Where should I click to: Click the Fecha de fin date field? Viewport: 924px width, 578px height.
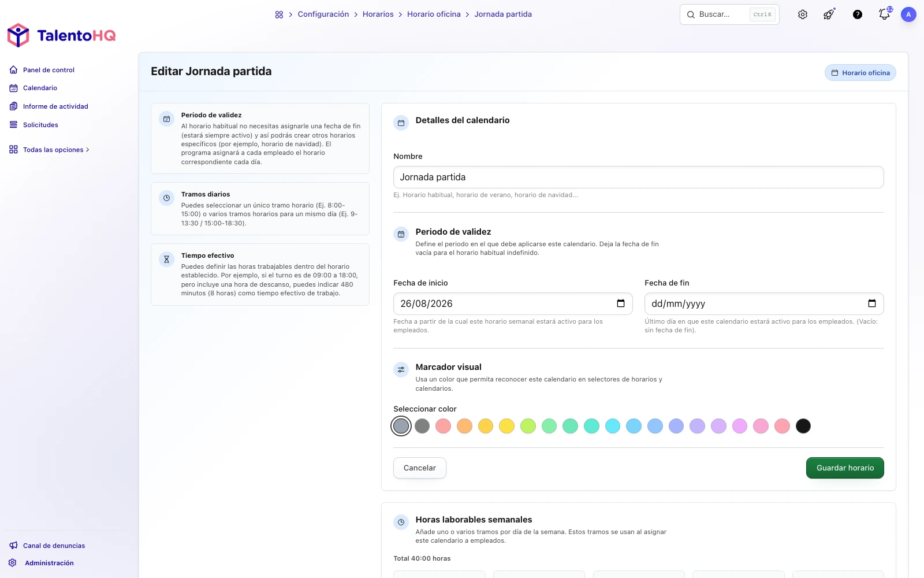764,304
